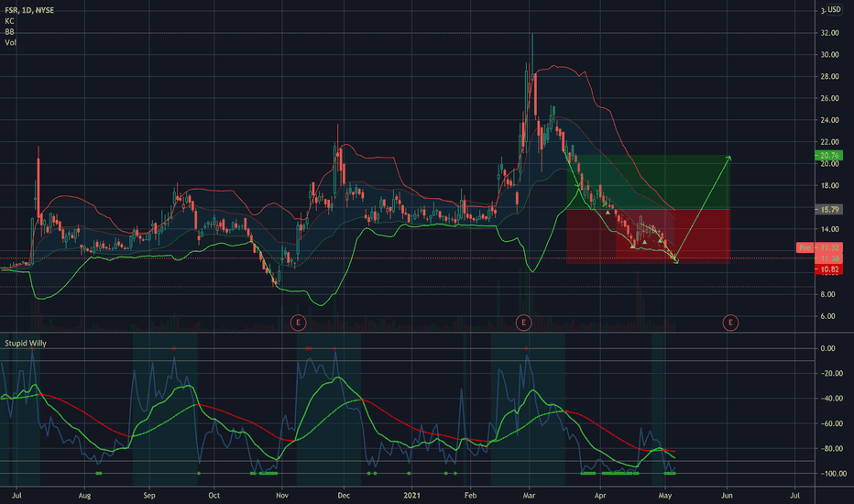Click the Oct label on time axis
The image size is (854, 504).
pos(213,495)
